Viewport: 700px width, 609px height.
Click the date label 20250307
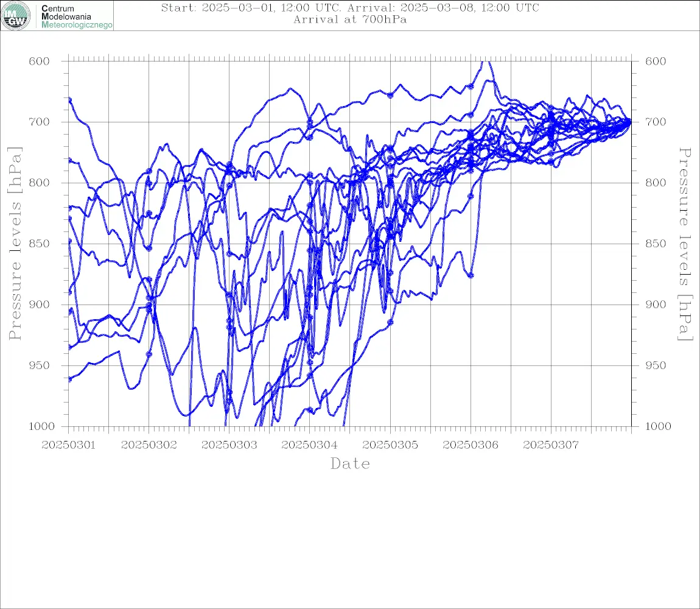tap(551, 445)
